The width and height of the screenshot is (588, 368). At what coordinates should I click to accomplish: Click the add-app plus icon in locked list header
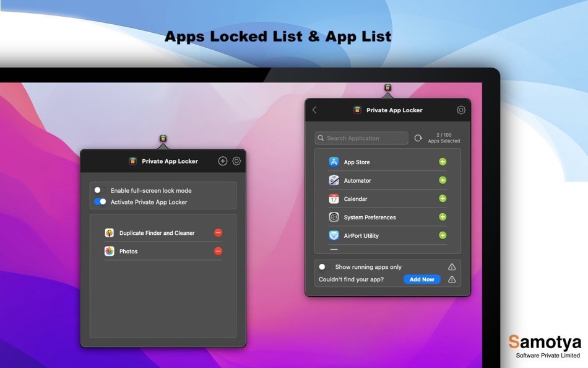223,161
